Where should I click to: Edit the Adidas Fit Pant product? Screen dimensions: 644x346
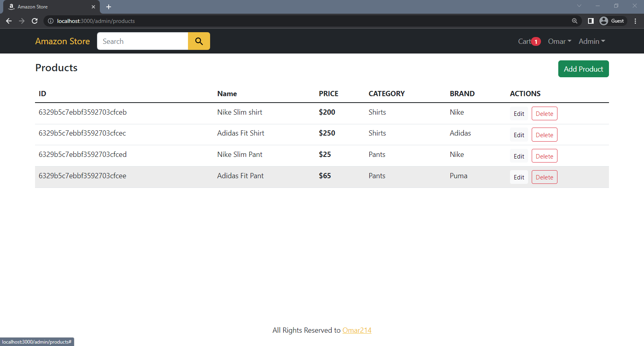(519, 177)
